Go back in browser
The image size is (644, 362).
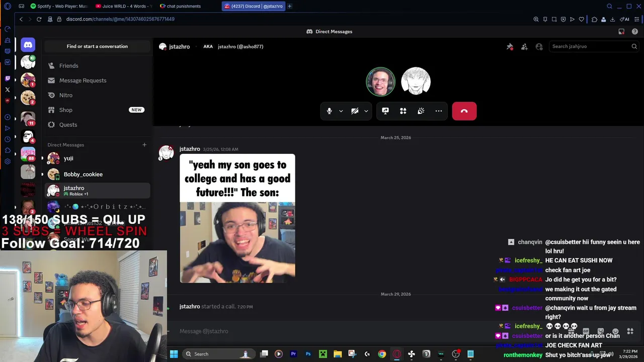21,19
